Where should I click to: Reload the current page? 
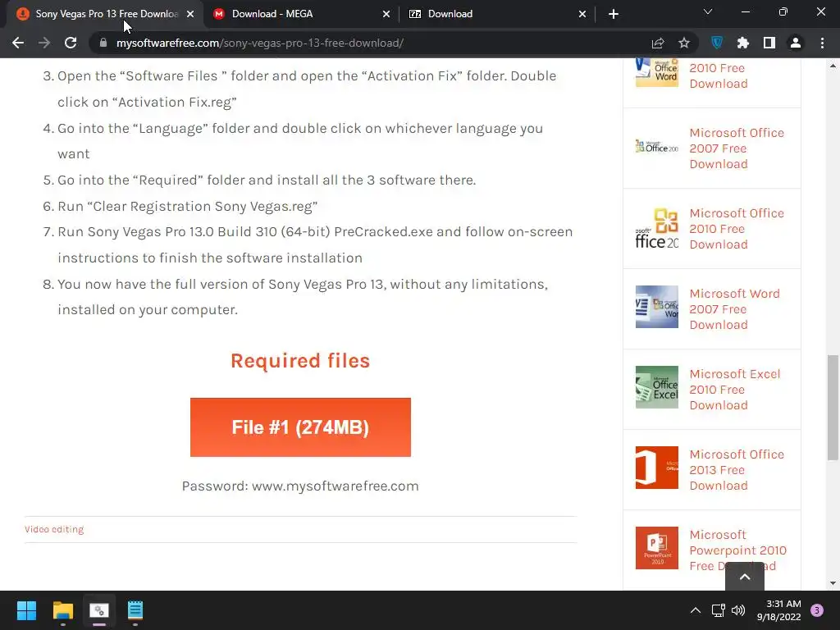coord(71,43)
